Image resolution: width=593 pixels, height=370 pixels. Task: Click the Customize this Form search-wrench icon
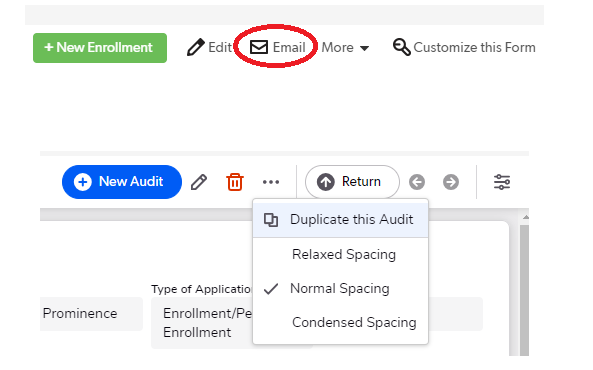[402, 47]
